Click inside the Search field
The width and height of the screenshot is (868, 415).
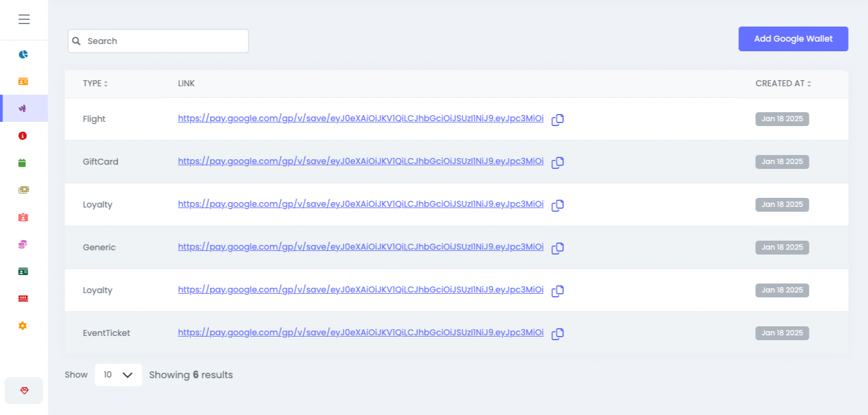click(158, 40)
